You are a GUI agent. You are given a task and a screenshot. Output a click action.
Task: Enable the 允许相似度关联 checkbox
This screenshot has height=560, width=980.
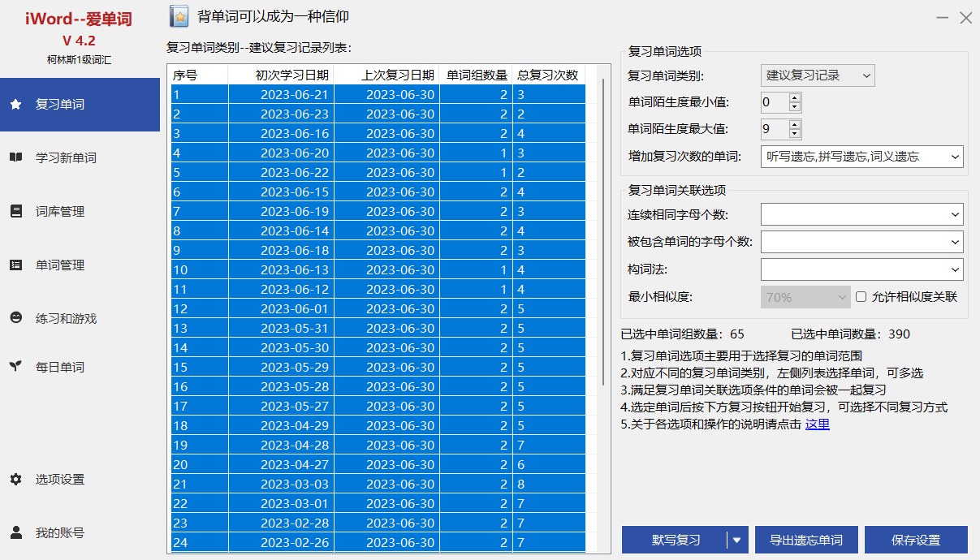[x=861, y=297]
